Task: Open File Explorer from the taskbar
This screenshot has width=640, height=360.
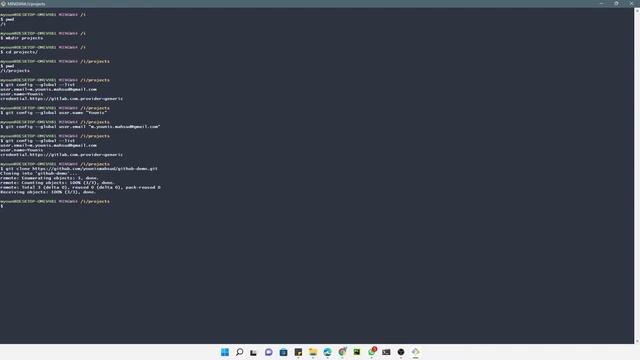Action: coord(313,352)
